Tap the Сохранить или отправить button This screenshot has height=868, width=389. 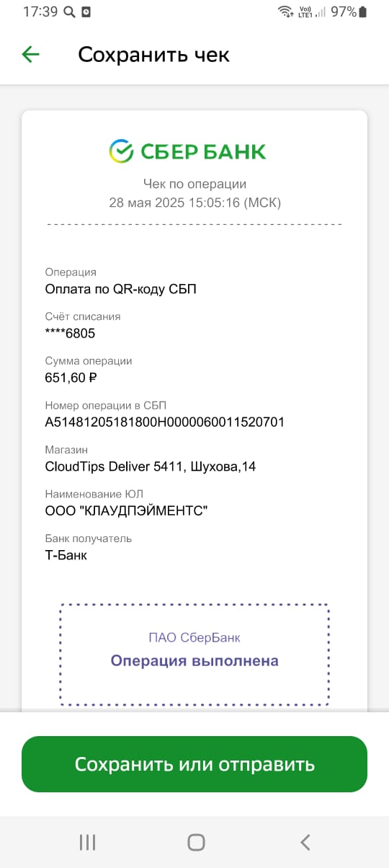pyautogui.click(x=194, y=764)
